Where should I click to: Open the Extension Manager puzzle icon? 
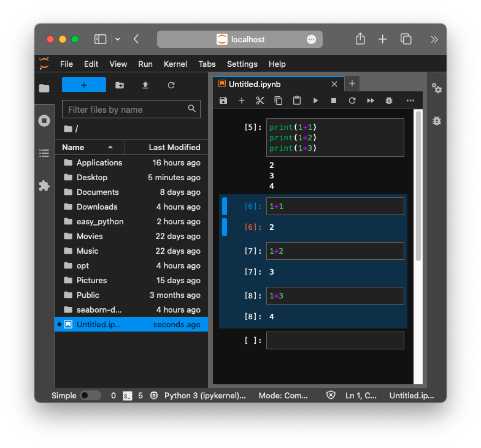click(44, 186)
